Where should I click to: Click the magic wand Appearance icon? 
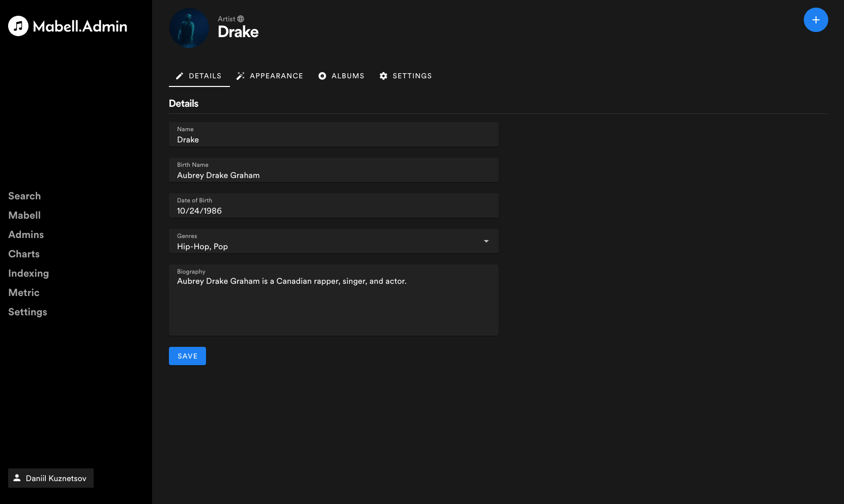[241, 76]
